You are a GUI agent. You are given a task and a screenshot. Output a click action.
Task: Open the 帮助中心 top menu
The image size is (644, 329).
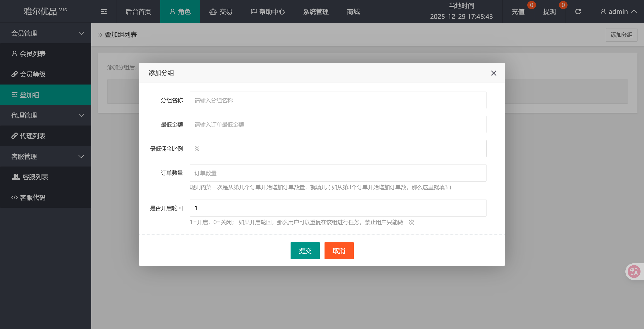268,12
